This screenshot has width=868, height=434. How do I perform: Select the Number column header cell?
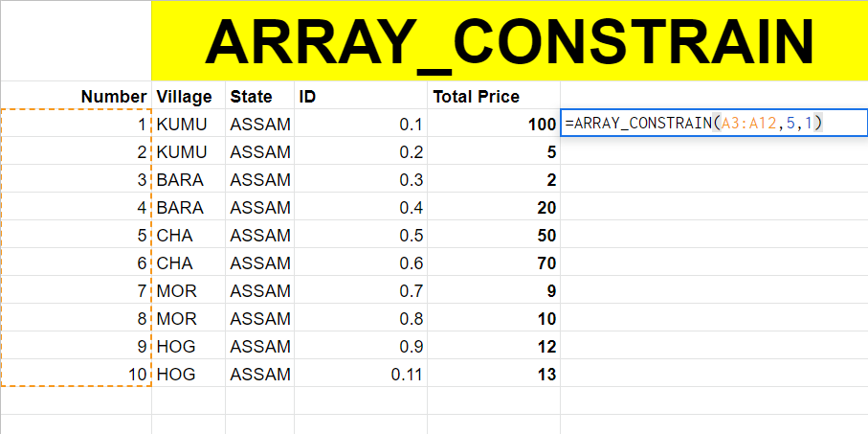point(76,96)
